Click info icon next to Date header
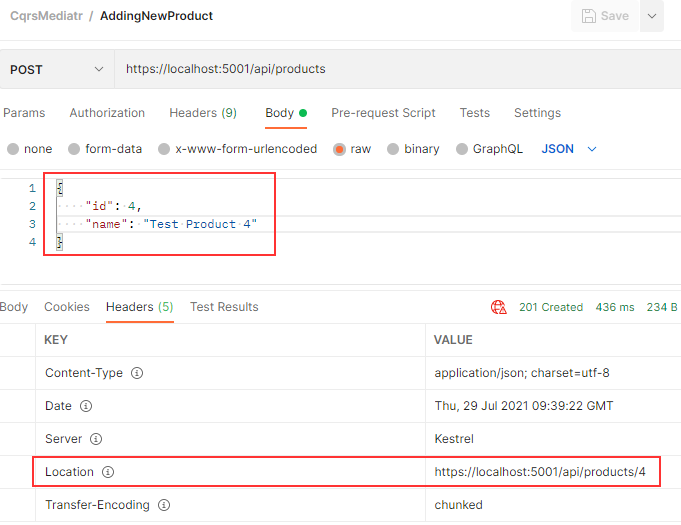Viewport: 681px width, 525px height. tap(86, 406)
